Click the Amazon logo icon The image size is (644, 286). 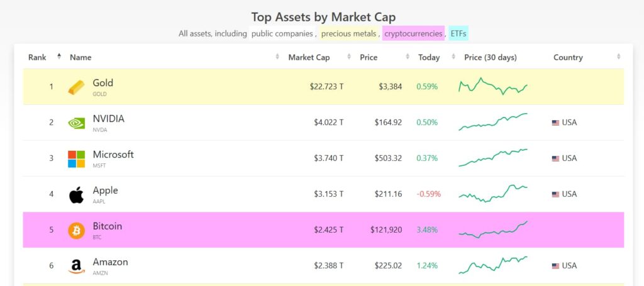click(x=76, y=267)
